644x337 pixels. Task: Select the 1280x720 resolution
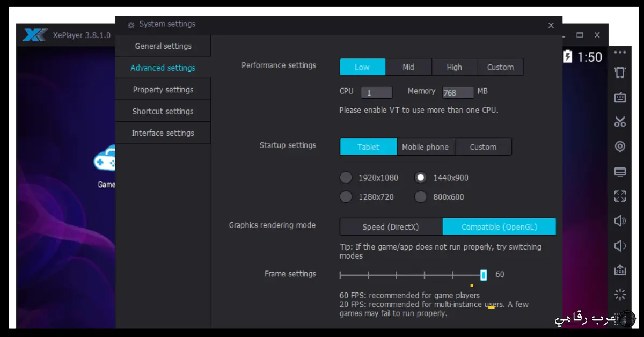click(x=346, y=197)
